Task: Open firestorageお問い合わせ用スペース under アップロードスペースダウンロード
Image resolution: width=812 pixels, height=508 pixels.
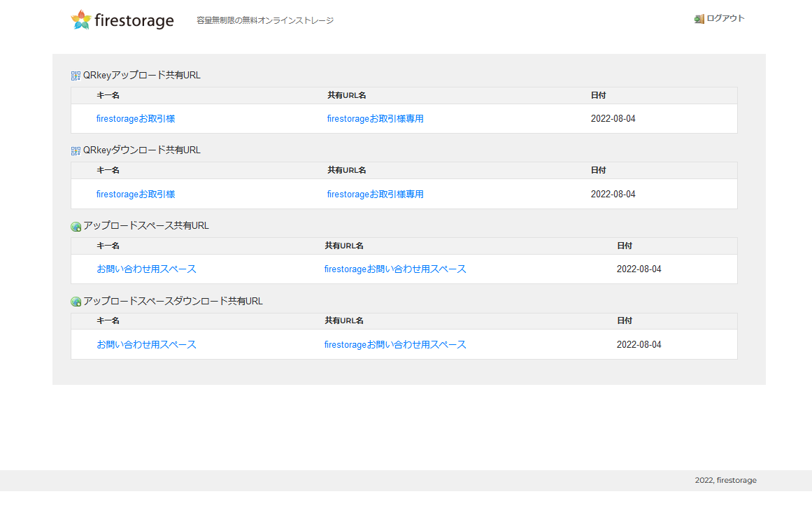Action: (x=395, y=344)
